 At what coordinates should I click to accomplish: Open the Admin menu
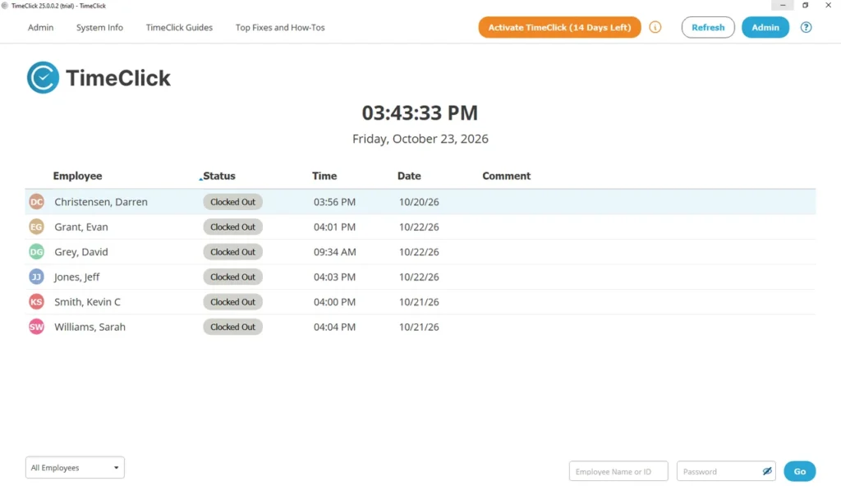(x=41, y=27)
